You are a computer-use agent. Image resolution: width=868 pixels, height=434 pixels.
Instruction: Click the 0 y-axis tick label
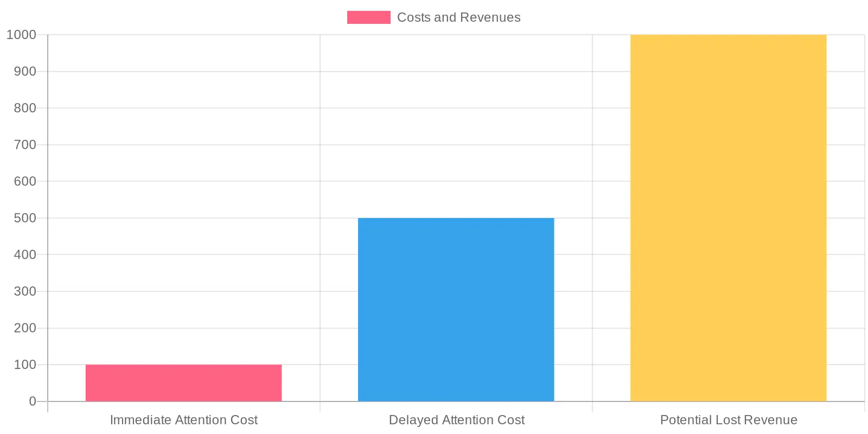click(33, 401)
